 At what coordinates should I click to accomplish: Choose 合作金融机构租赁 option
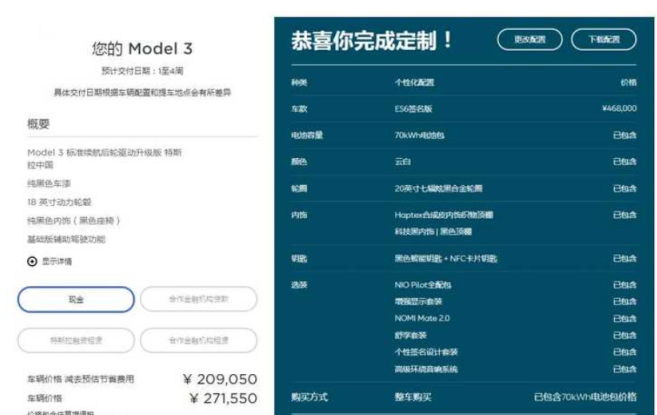pyautogui.click(x=198, y=340)
